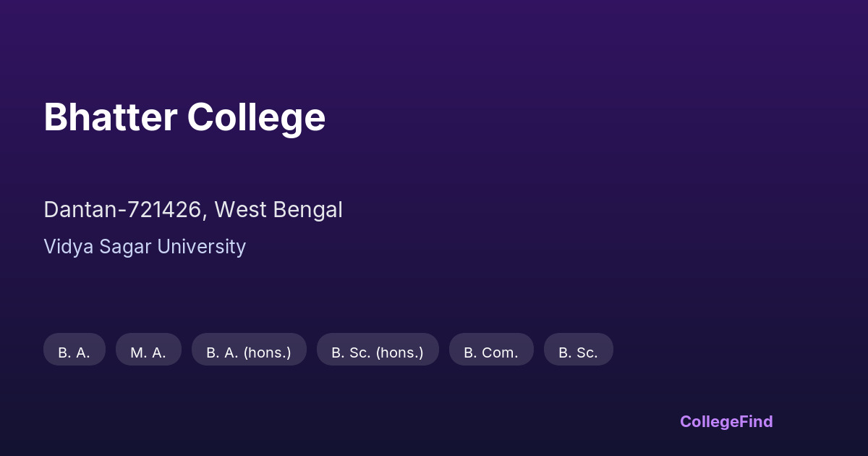This screenshot has height=456, width=868.
Task: Choose the B. A. (hons.) chip
Action: (x=249, y=352)
